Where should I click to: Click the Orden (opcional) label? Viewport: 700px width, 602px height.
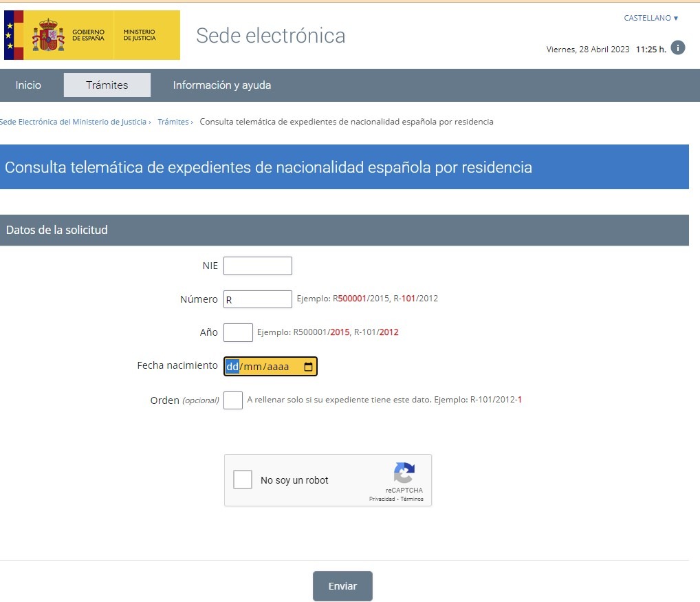pos(184,400)
